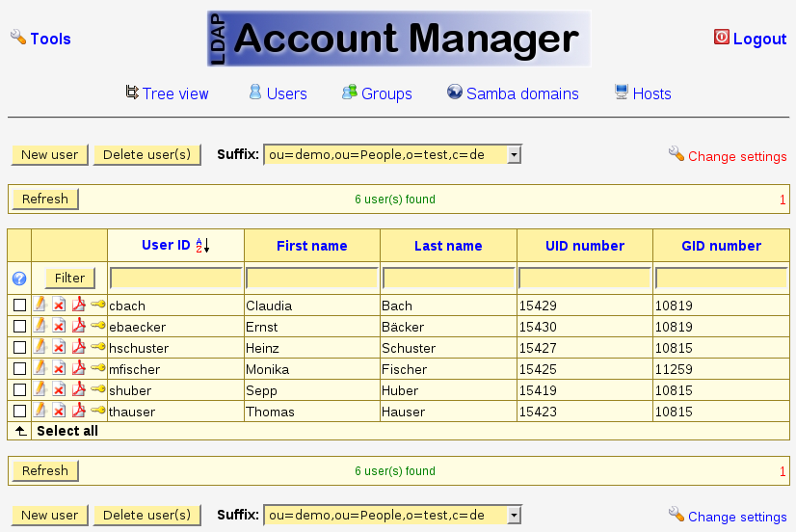Edit user cbach with the pencil icon
Viewport: 796px width, 532px height.
pyautogui.click(x=40, y=305)
